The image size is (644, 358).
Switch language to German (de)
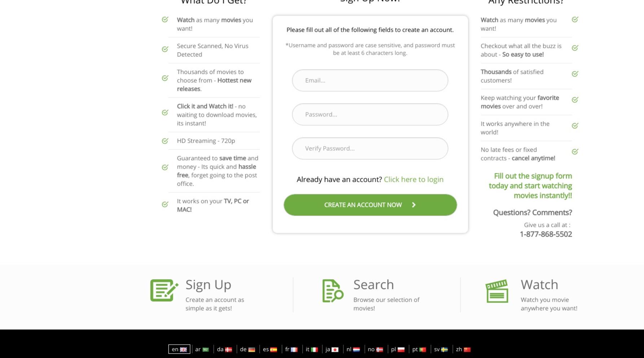tap(247, 349)
